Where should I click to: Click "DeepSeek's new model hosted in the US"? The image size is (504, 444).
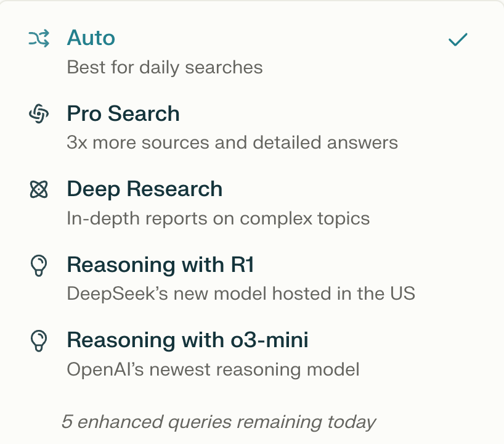point(241,294)
